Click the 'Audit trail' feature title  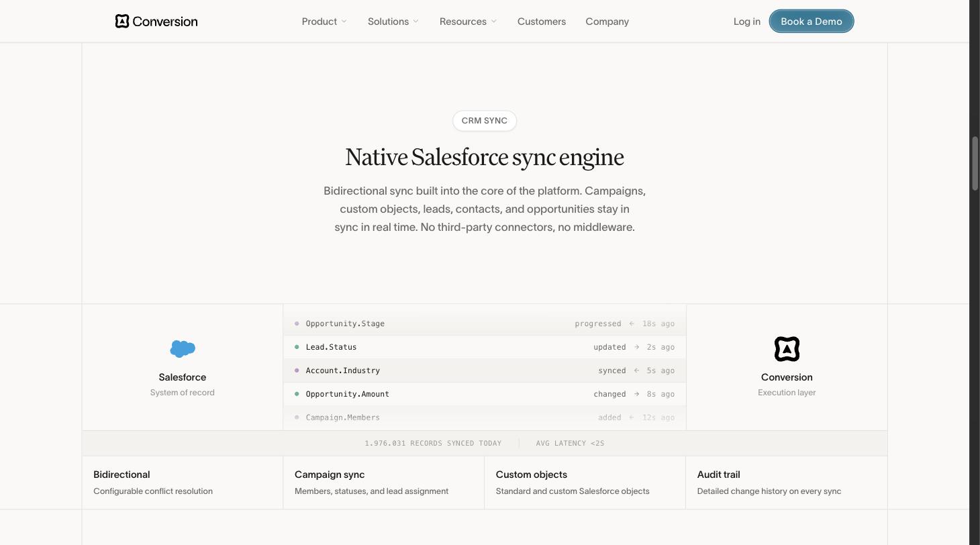pyautogui.click(x=718, y=475)
